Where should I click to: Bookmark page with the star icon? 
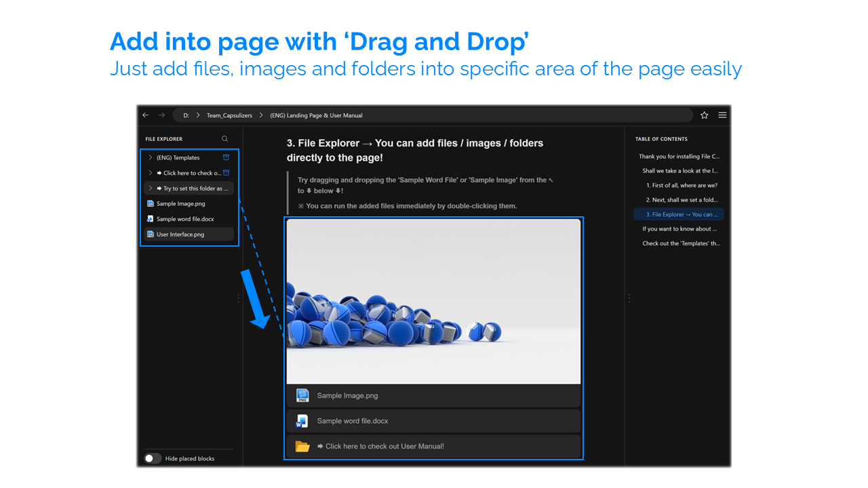705,115
